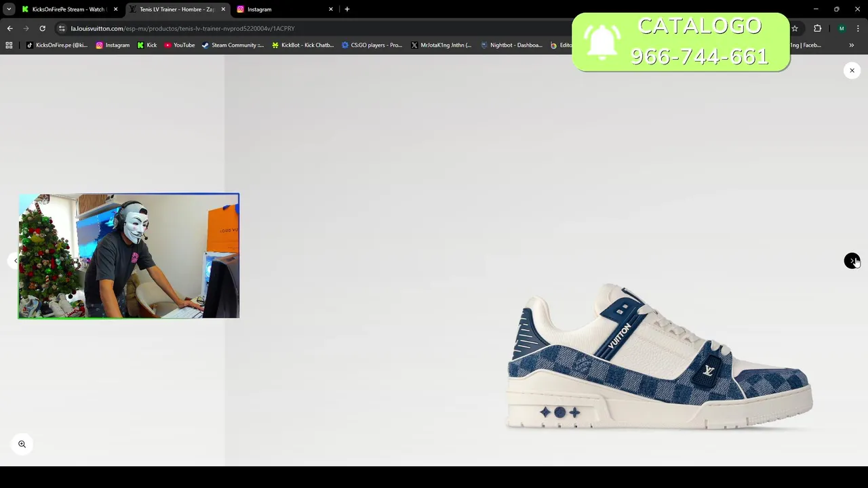
Task: Open the KicksOnFire.pe TikTok bookmark
Action: pyautogui.click(x=57, y=45)
